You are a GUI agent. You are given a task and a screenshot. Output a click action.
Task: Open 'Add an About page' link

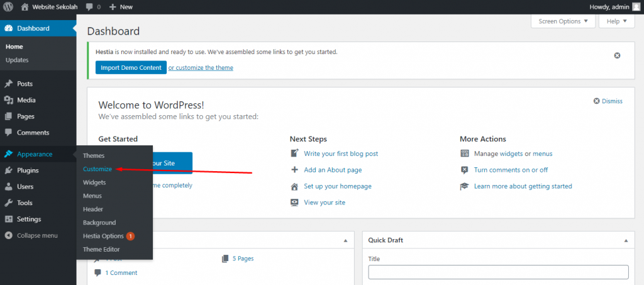[x=333, y=170]
